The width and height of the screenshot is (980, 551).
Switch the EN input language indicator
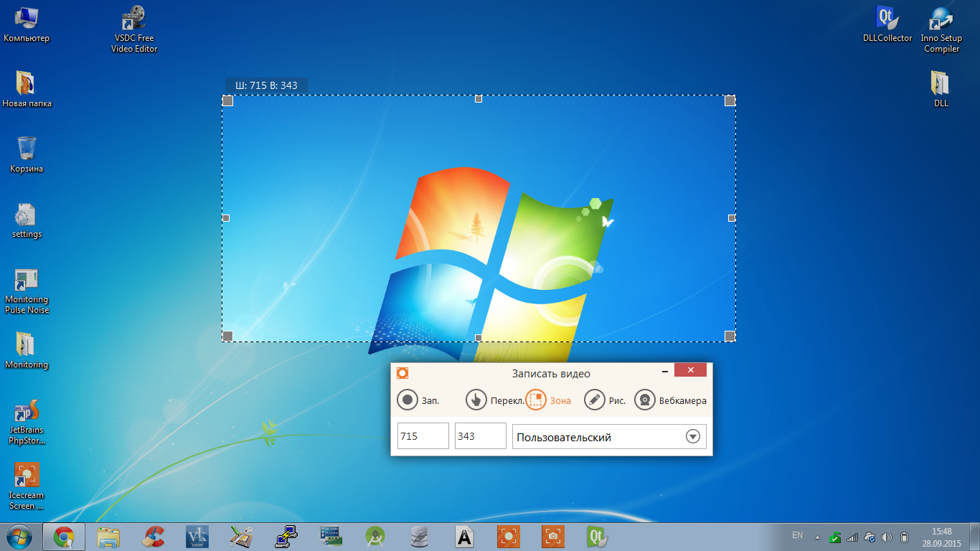click(x=797, y=535)
